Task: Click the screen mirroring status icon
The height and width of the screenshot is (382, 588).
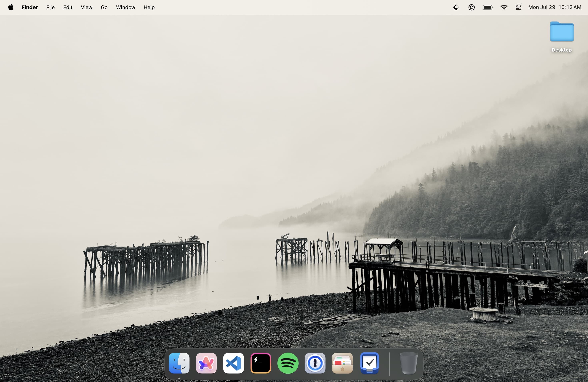Action: pos(456,7)
